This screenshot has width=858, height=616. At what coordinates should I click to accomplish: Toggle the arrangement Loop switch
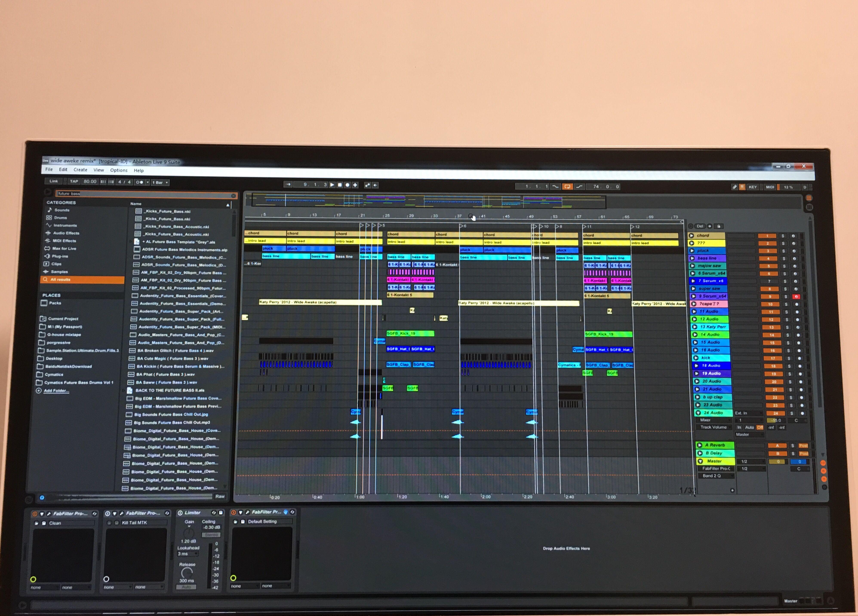(567, 186)
